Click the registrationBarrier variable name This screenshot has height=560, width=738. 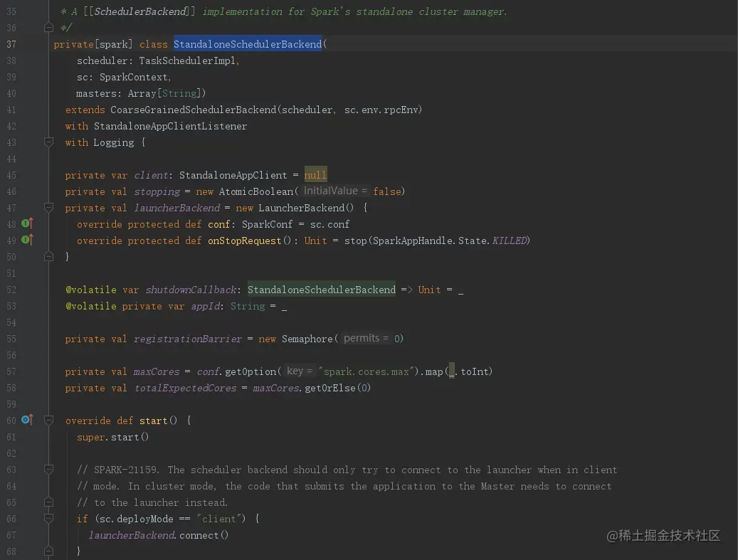pyautogui.click(x=188, y=339)
